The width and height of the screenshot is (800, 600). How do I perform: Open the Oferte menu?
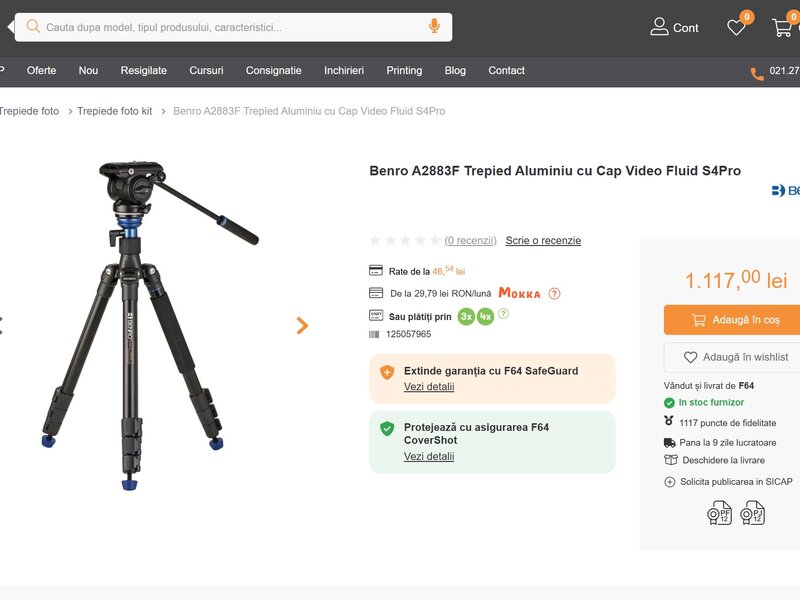click(41, 70)
